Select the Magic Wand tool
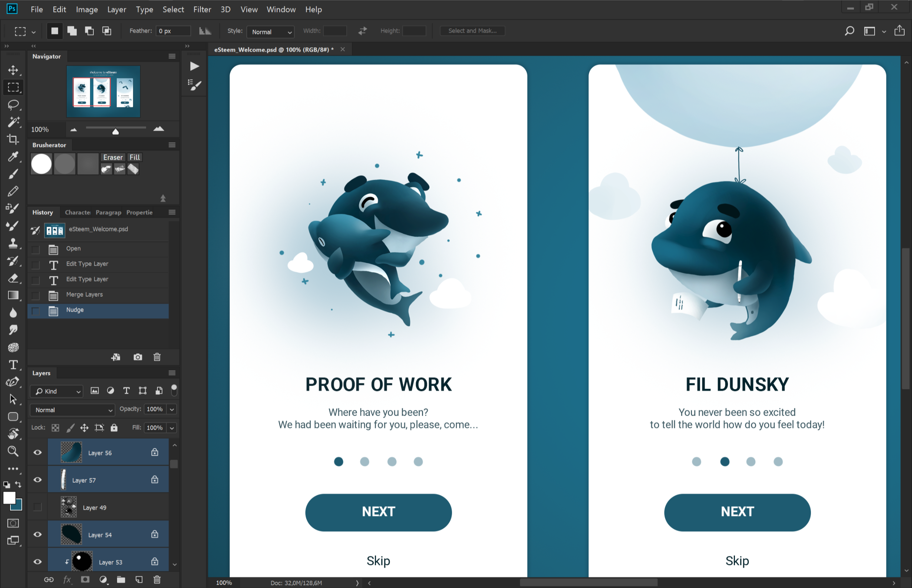The height and width of the screenshot is (588, 912). point(13,122)
